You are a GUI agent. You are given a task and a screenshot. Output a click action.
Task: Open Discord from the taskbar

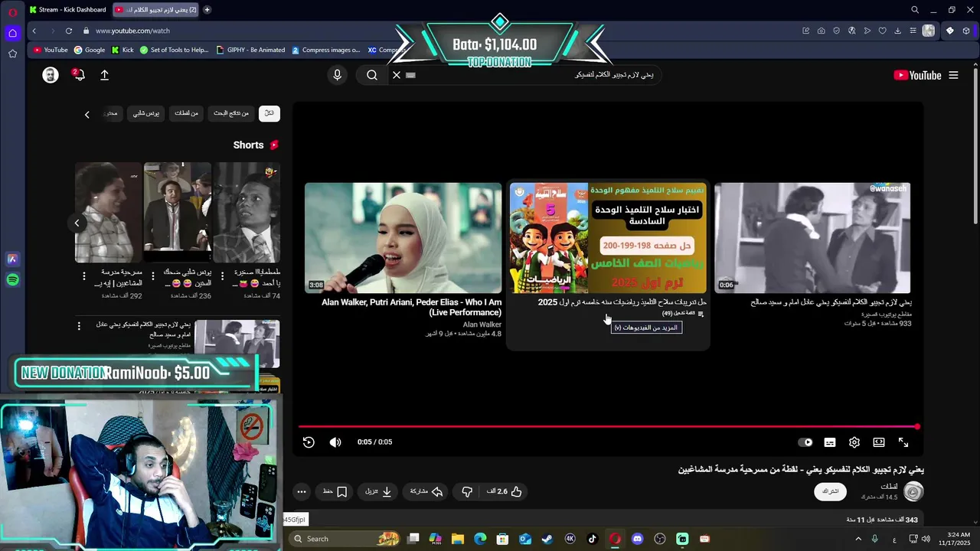tap(637, 539)
